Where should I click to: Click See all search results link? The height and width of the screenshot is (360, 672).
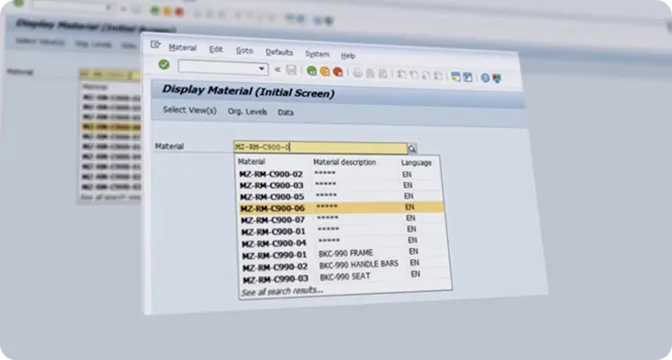(x=282, y=291)
